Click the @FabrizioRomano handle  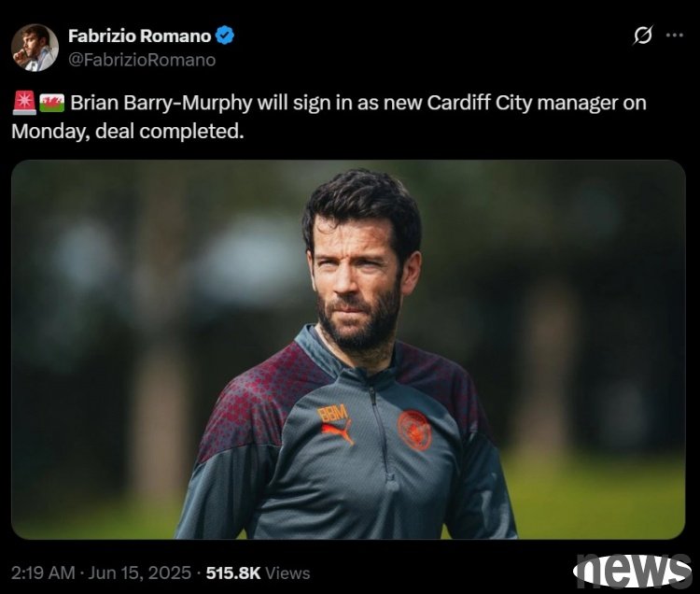coord(142,60)
